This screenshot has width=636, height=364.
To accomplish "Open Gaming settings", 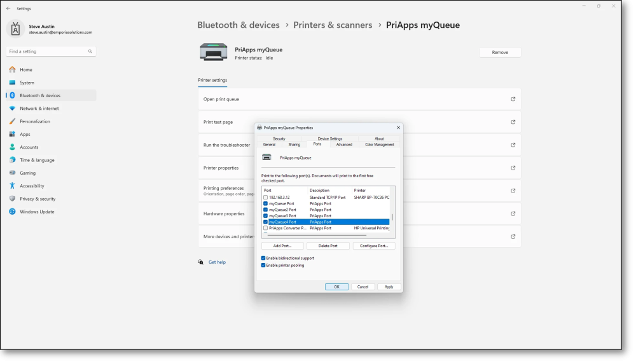I will click(51, 173).
